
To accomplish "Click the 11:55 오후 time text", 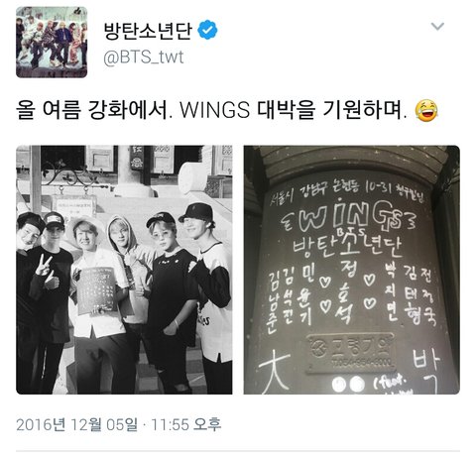I will [x=185, y=424].
